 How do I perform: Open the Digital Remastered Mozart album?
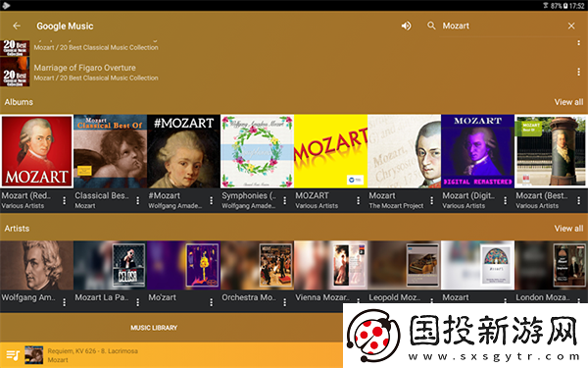click(x=478, y=151)
